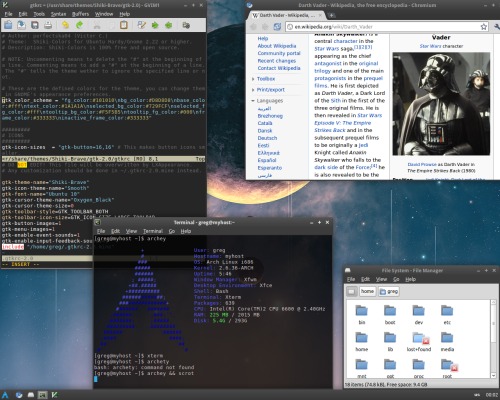Select the media folder in File Manager

447,342
